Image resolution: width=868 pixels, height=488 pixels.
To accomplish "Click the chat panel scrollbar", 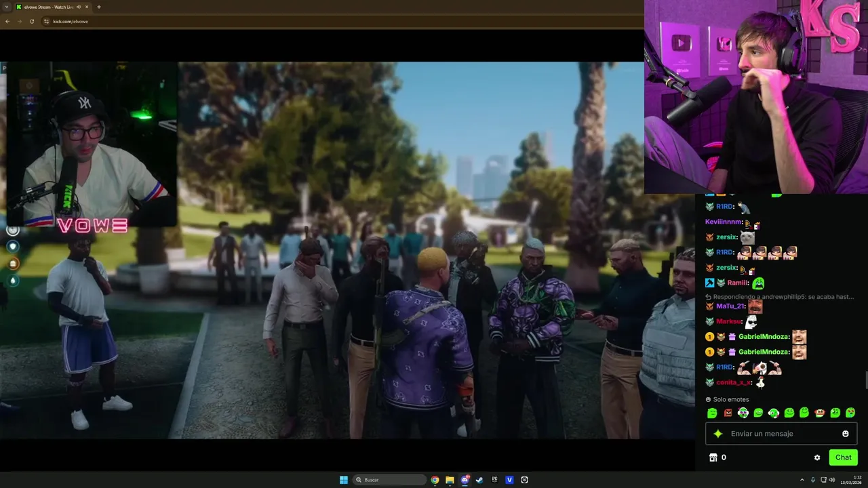I will (x=865, y=380).
